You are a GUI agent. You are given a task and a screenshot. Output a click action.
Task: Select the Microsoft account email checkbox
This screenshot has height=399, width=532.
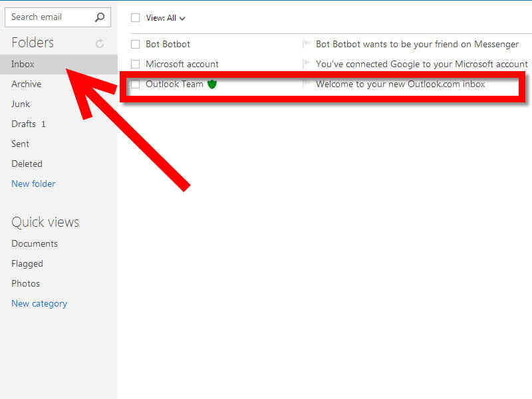point(136,65)
